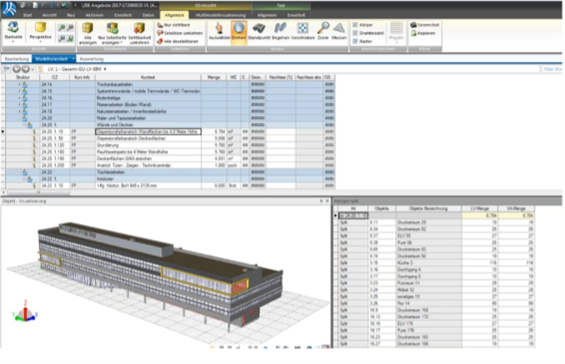Select the Zoom magnifier tool

click(323, 31)
